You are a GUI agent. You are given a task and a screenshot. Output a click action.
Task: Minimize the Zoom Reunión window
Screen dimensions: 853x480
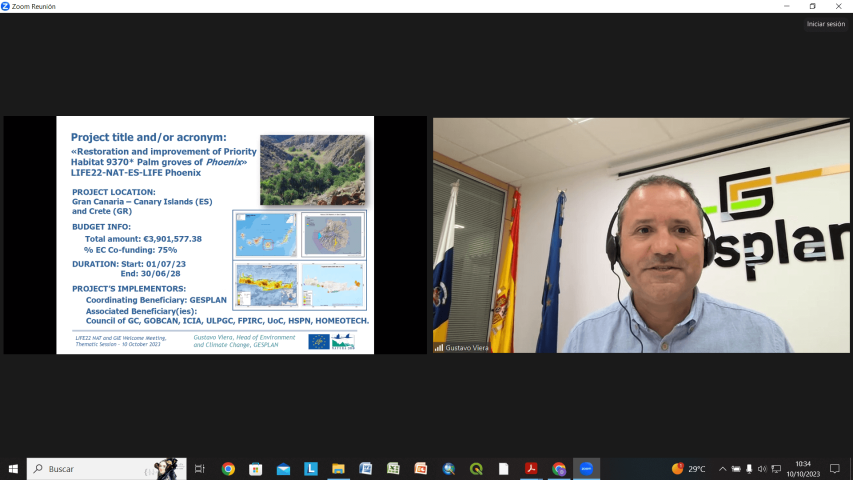coord(787,7)
